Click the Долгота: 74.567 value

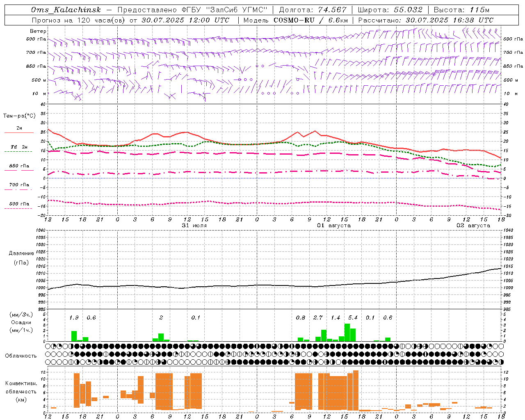point(313,10)
